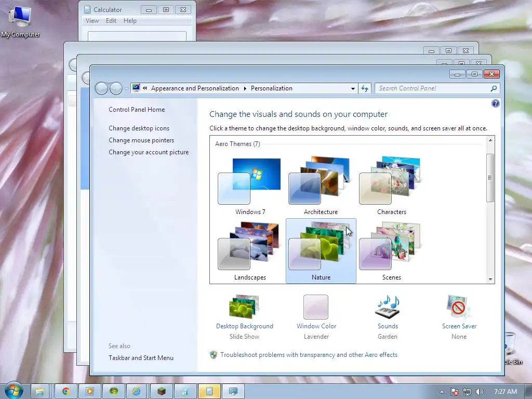532x399 pixels.
Task: Select the Characters theme
Action: 391,186
